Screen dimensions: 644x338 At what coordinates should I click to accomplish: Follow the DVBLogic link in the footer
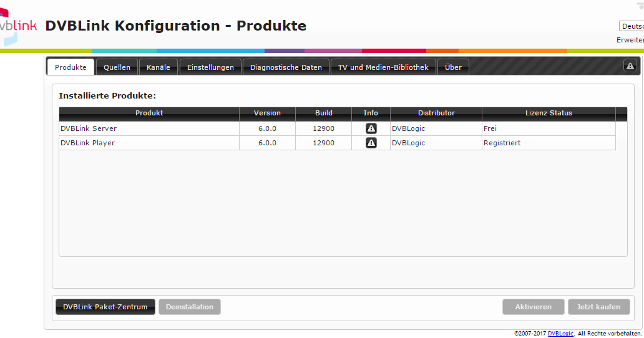(560, 334)
